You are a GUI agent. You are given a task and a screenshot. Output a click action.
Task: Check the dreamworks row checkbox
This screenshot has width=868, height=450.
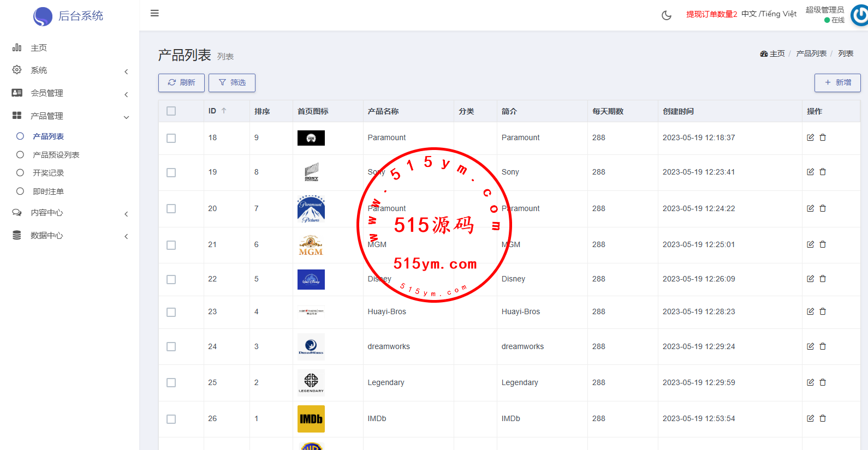(171, 347)
